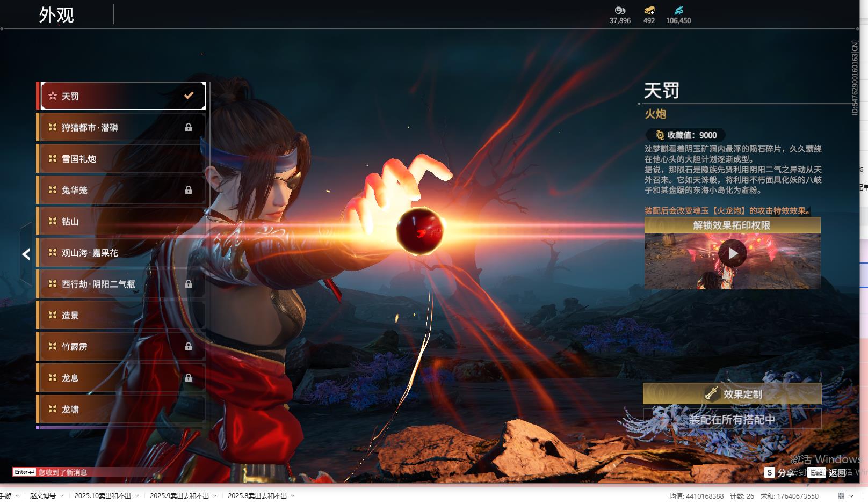Click the blue feather currency icon
Image resolution: width=868 pixels, height=504 pixels.
[678, 10]
